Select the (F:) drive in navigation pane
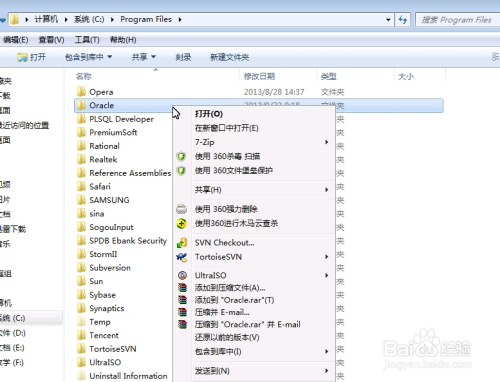The image size is (500, 382). [x=12, y=363]
